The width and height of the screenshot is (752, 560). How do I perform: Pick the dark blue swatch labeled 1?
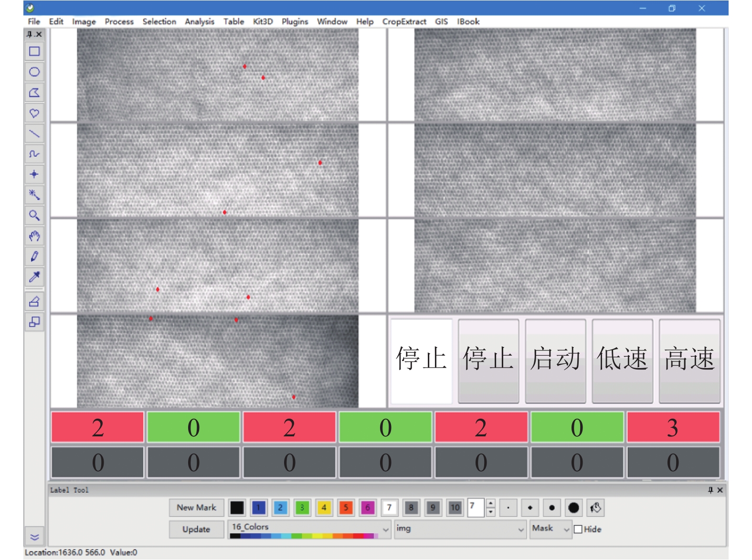pyautogui.click(x=258, y=507)
